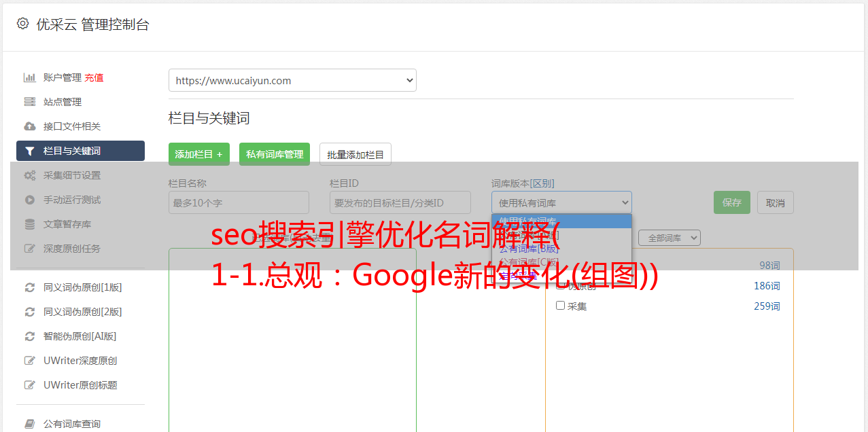
Task: Open 智能伪原创[AI版] page
Action: [80, 336]
